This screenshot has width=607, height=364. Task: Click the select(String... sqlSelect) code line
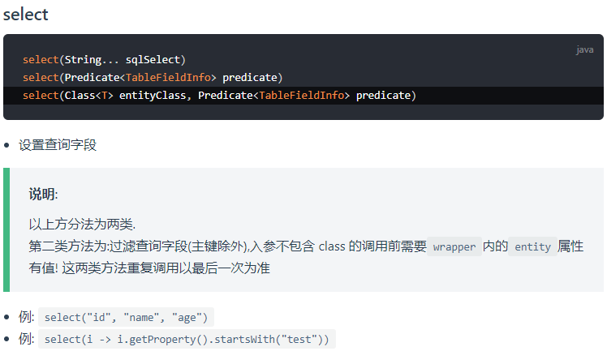click(x=104, y=59)
